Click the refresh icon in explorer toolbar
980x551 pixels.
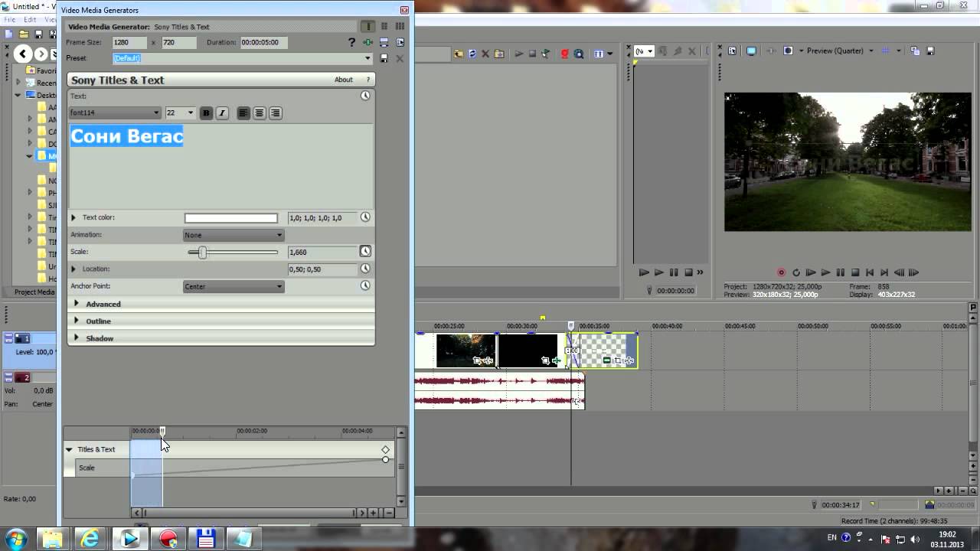pos(472,54)
